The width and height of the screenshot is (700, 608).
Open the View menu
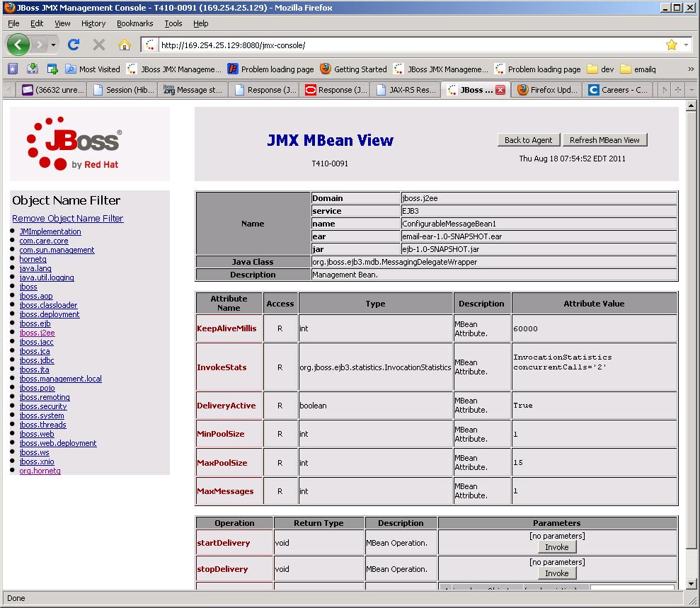[62, 23]
